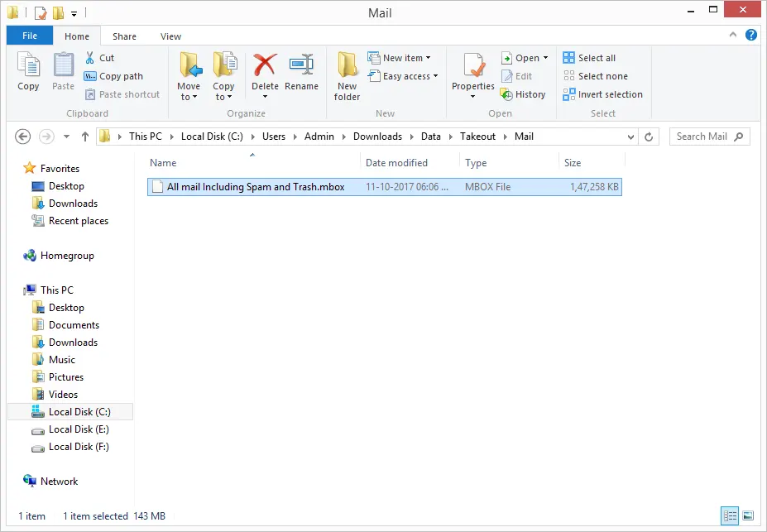Image resolution: width=767 pixels, height=532 pixels.
Task: Sort by Date modified column header
Action: coord(410,163)
